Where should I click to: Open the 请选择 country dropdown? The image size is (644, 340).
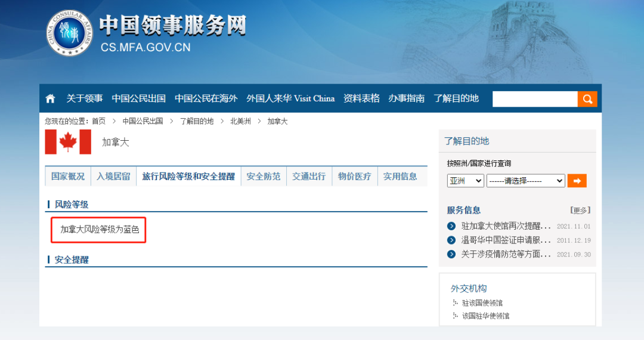click(x=525, y=181)
